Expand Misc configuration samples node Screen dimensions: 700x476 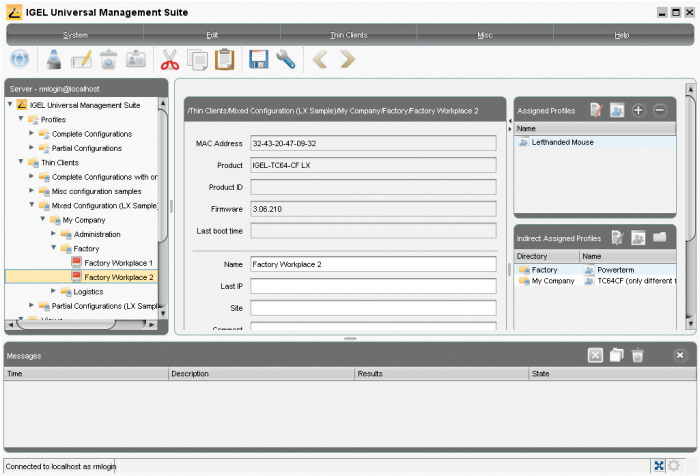point(31,191)
